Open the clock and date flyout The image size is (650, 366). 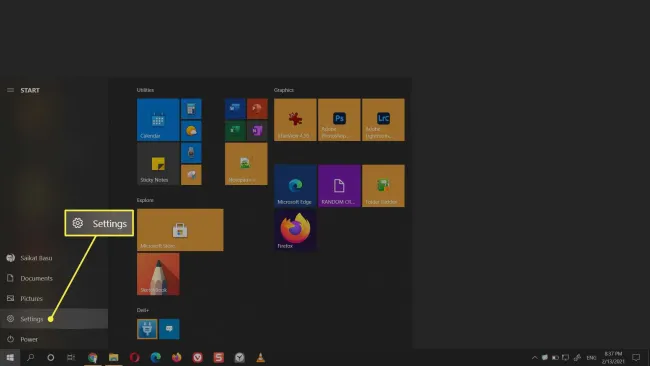pos(613,358)
